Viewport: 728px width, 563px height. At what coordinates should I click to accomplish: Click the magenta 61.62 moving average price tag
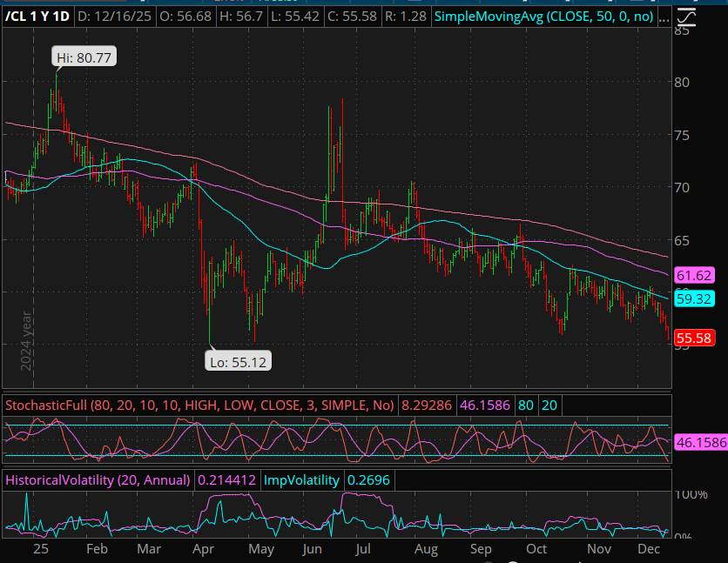[x=694, y=276]
